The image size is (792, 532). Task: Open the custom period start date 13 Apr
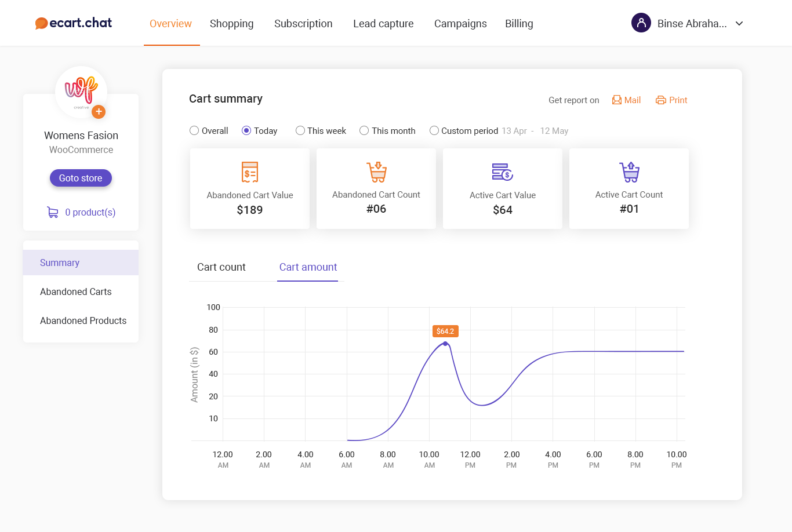point(514,131)
